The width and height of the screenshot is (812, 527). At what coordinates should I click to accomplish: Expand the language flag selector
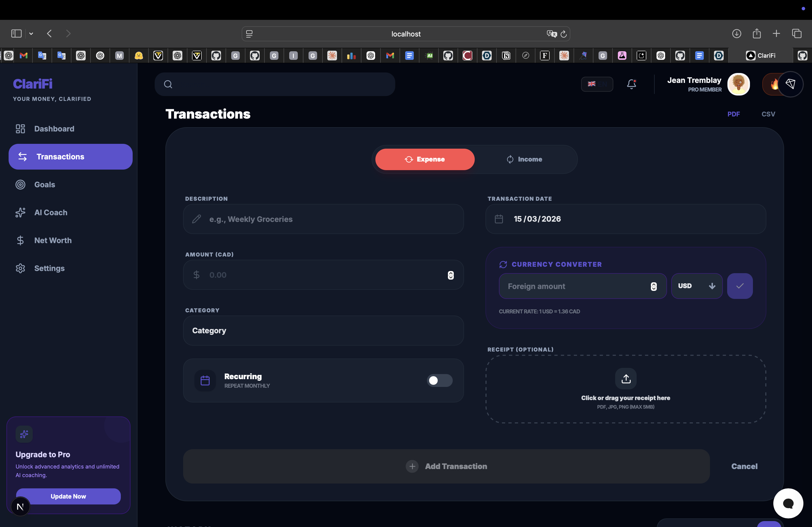click(597, 84)
